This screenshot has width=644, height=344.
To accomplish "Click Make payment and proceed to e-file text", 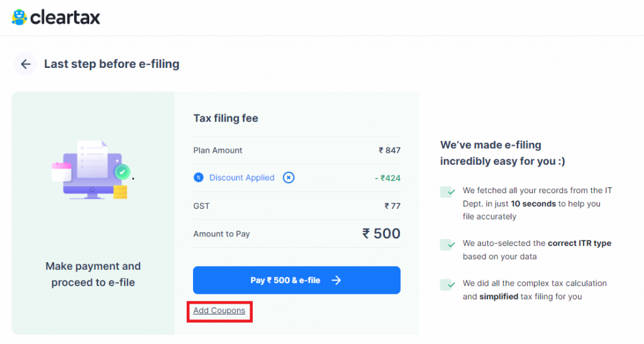I will 93,274.
